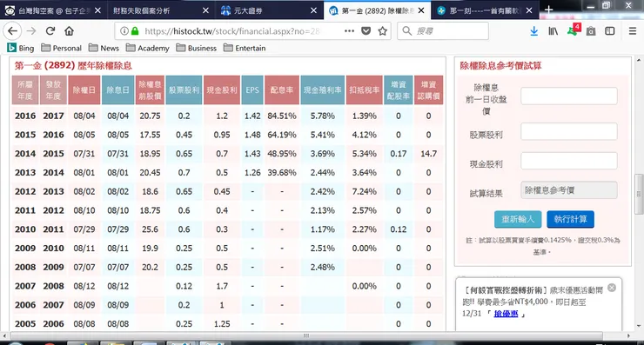Click the screenshot camera toolbar icon
This screenshot has width=644, height=345.
[x=591, y=31]
